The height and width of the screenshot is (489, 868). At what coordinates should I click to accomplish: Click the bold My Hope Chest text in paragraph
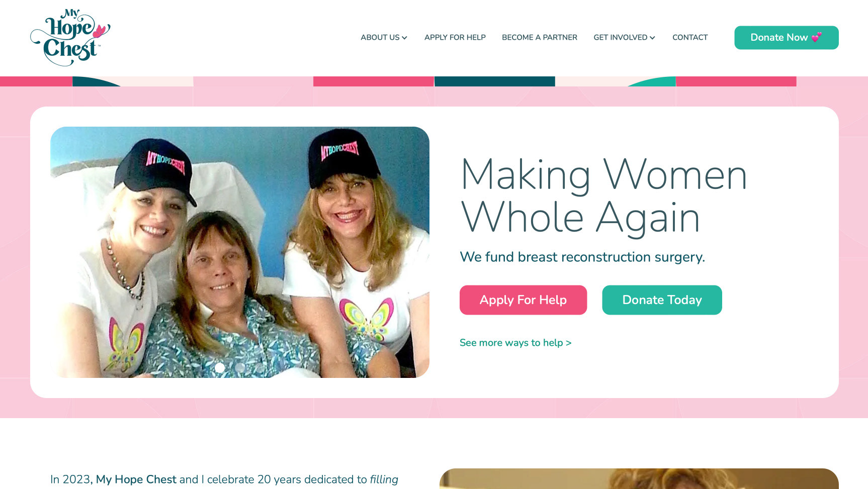136,479
